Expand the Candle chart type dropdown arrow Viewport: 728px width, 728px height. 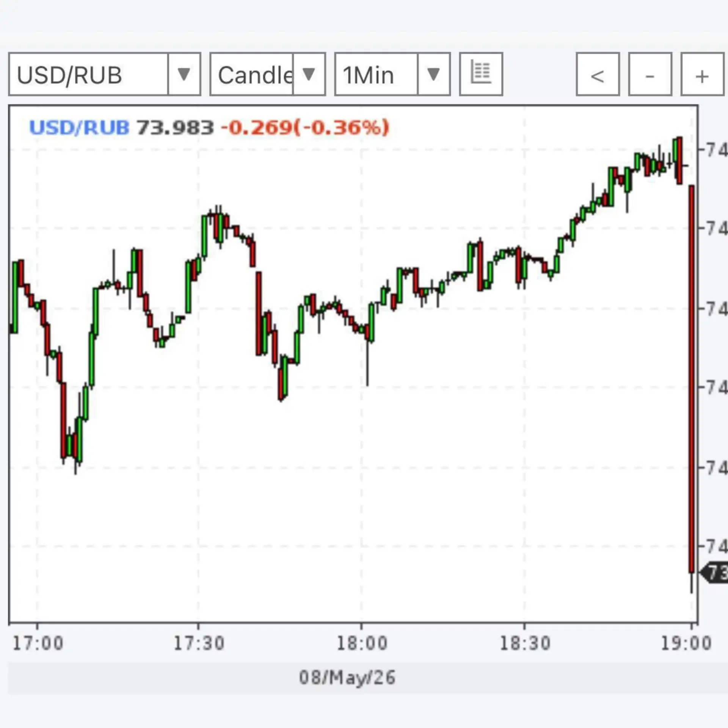(309, 74)
